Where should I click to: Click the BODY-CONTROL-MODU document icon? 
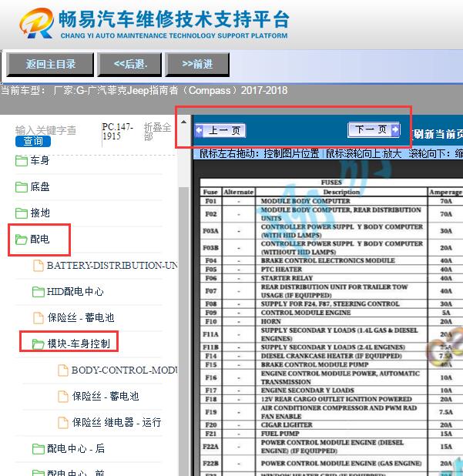(63, 370)
